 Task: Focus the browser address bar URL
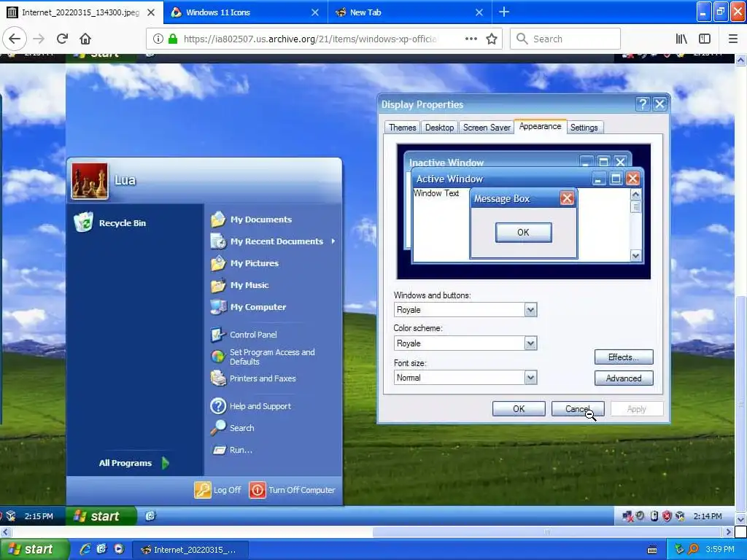310,39
